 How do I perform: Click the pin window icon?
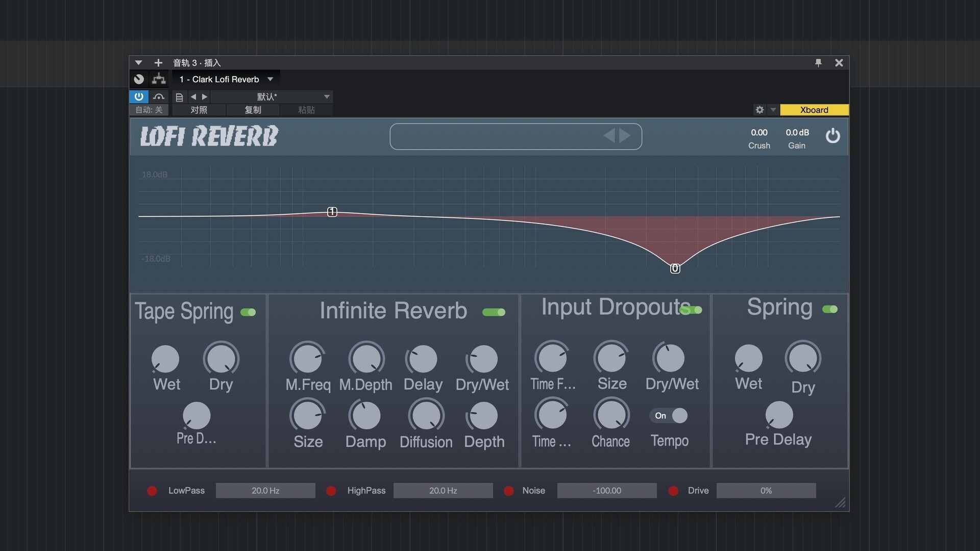(818, 63)
